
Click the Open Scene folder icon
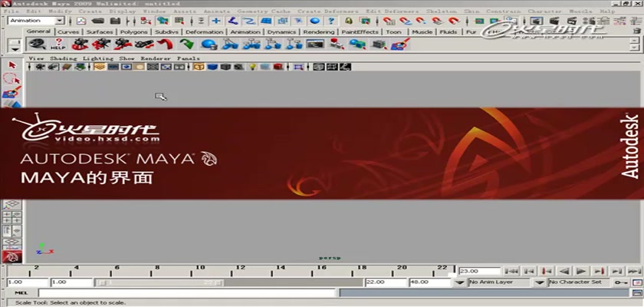[x=98, y=21]
